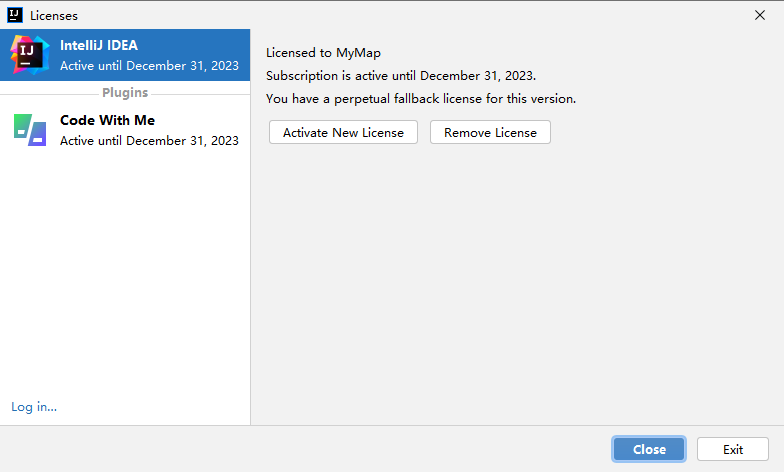The image size is (784, 472).
Task: Click the empty area of the title bar
Action: [400, 15]
